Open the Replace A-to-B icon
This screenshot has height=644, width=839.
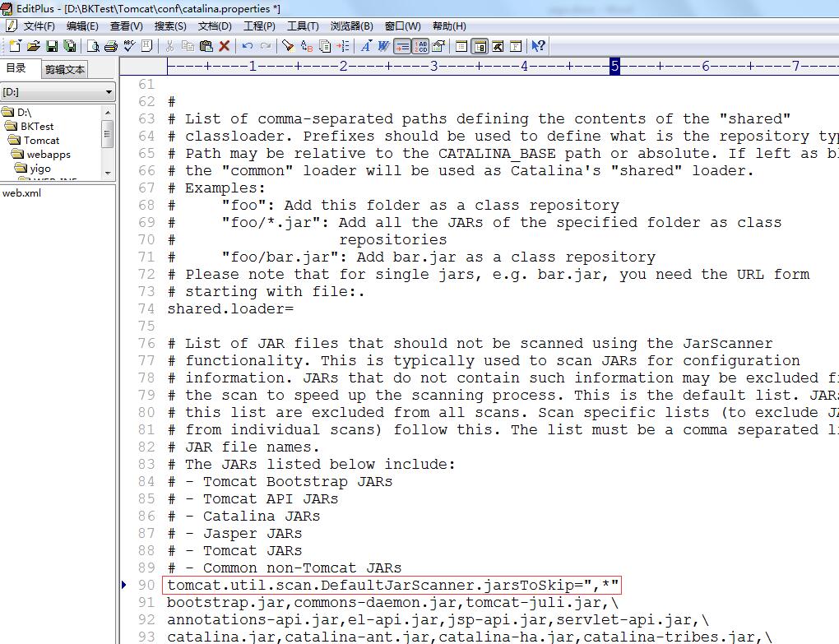click(307, 46)
